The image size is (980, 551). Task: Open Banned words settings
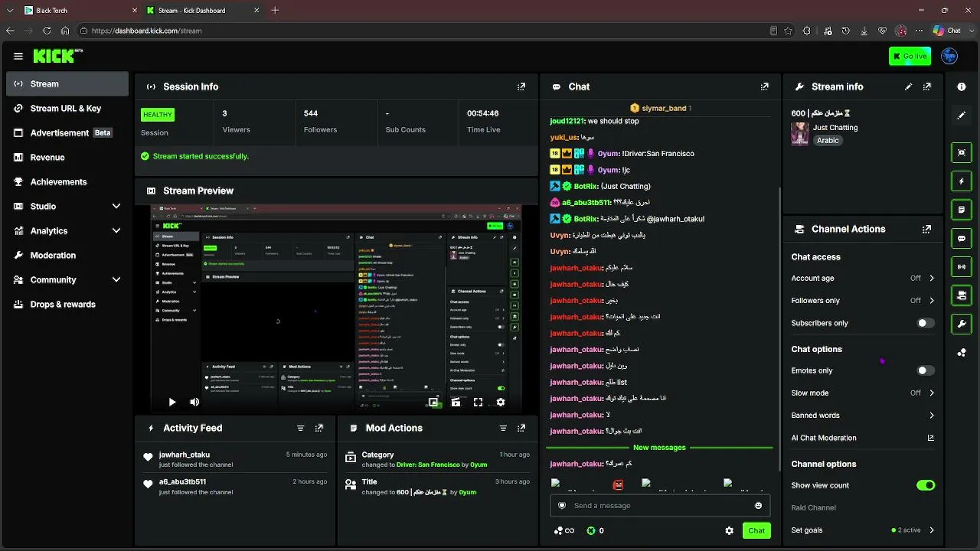point(863,416)
